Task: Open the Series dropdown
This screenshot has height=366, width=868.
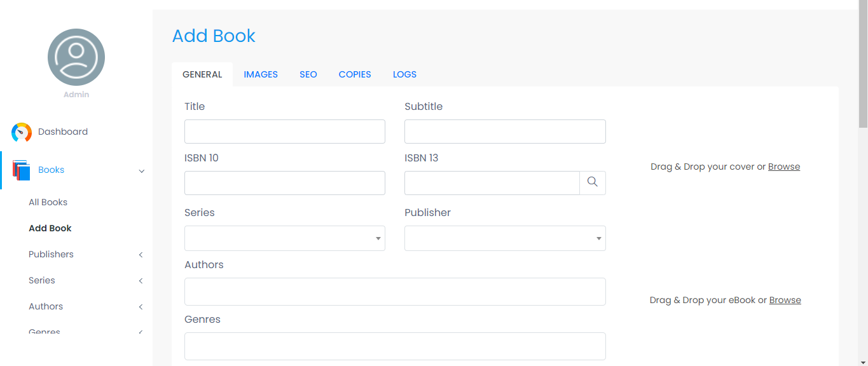Action: [x=284, y=238]
